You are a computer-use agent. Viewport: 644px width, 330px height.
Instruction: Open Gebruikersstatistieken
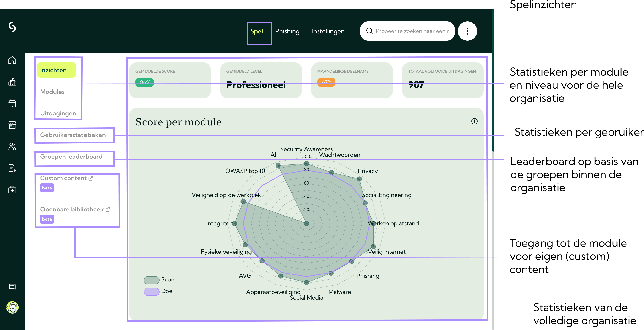click(73, 135)
